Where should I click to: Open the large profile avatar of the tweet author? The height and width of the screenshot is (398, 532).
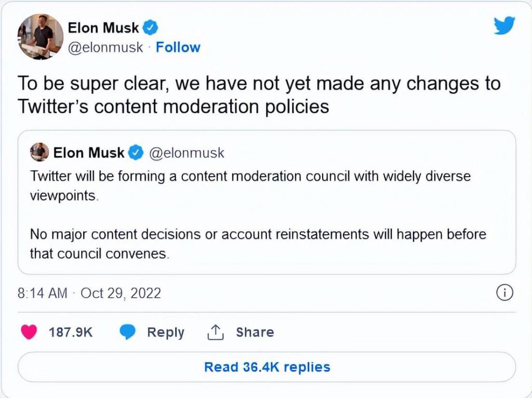tap(41, 36)
